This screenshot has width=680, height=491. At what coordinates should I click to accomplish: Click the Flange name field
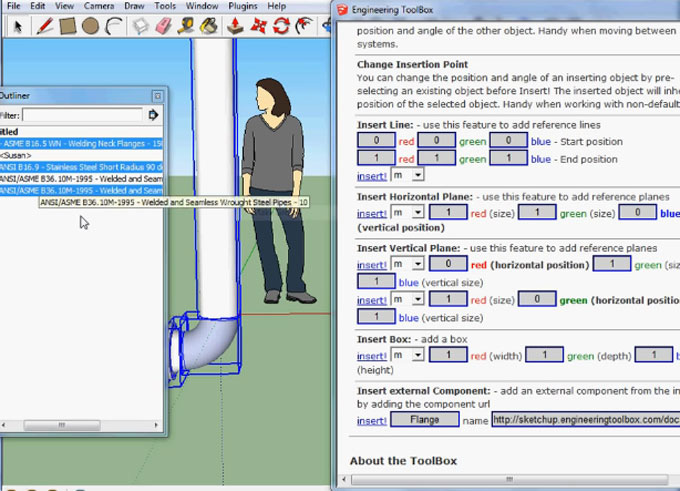click(x=425, y=419)
